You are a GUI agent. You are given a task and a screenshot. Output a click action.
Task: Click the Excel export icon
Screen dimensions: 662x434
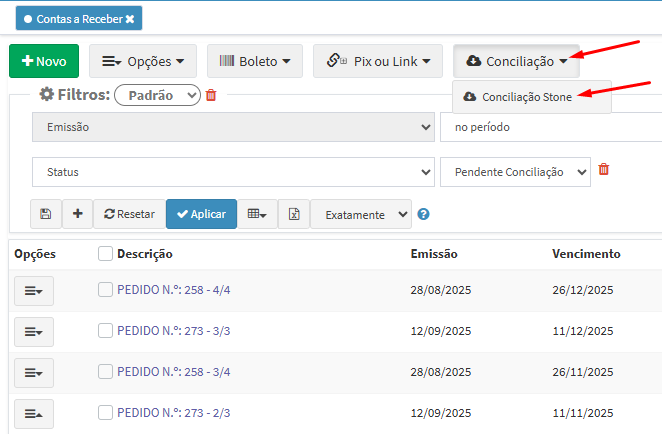click(294, 214)
